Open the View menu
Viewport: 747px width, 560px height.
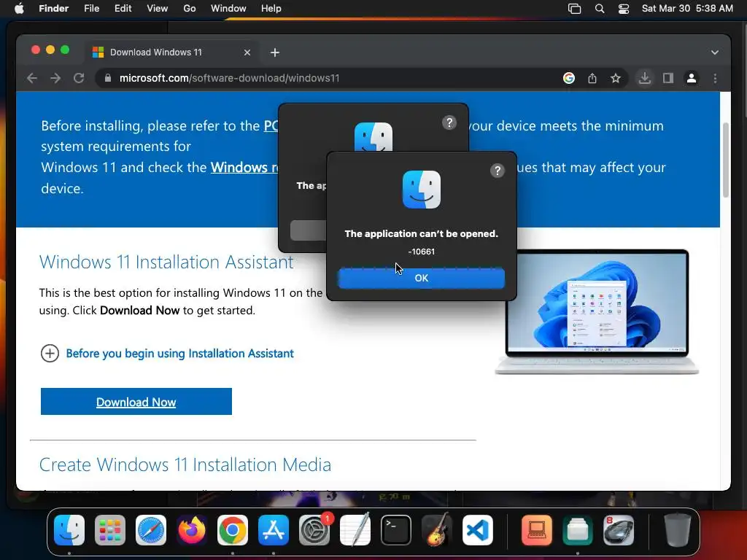coord(158,9)
